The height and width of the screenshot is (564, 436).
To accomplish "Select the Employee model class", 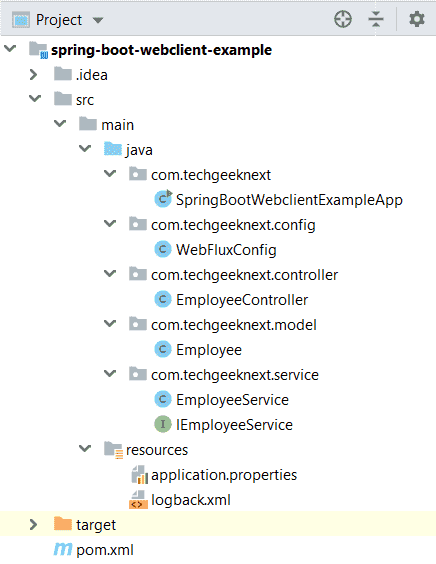I will 209,350.
